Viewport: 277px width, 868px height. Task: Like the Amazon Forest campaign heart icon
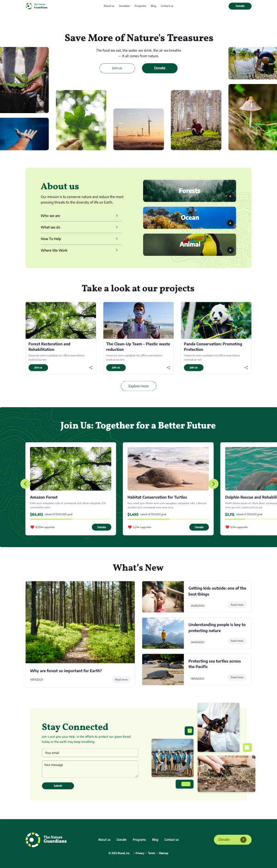pos(32,527)
